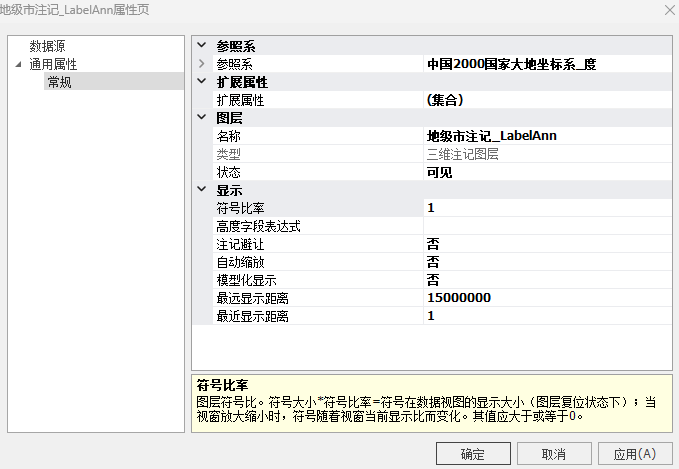
Task: Toggle the 模型化显示 value
Action: pos(545,280)
